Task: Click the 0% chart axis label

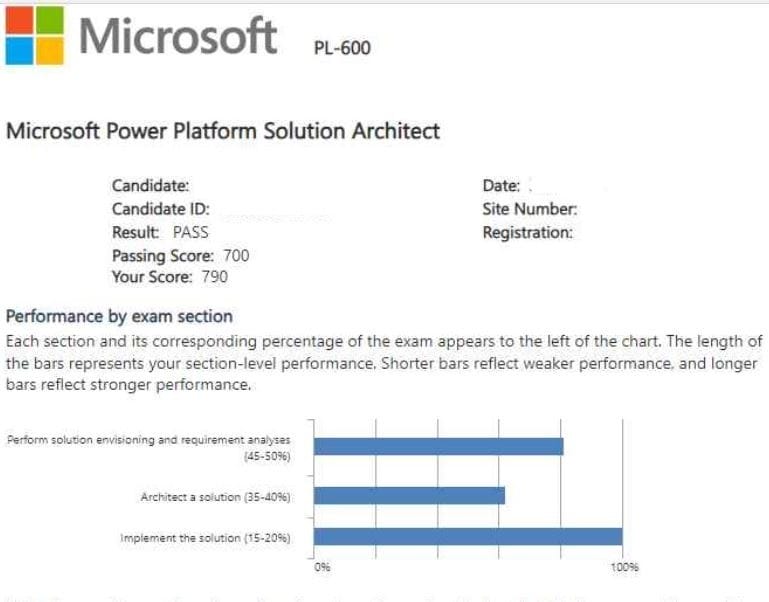Action: tap(322, 567)
